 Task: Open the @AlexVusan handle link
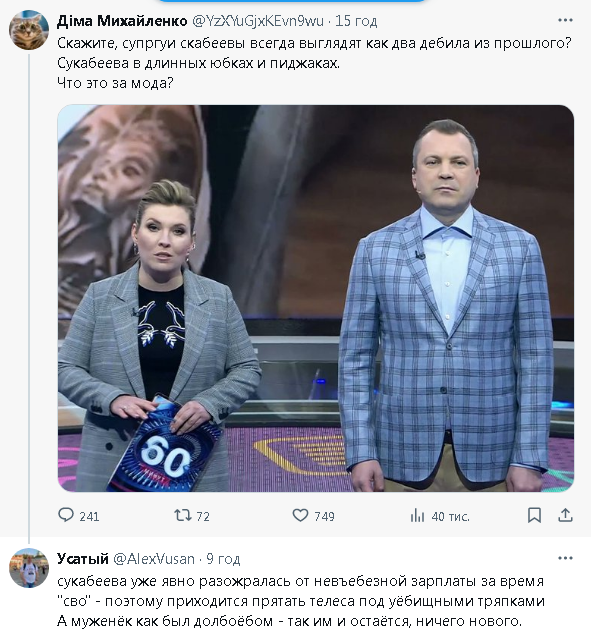[x=154, y=559]
